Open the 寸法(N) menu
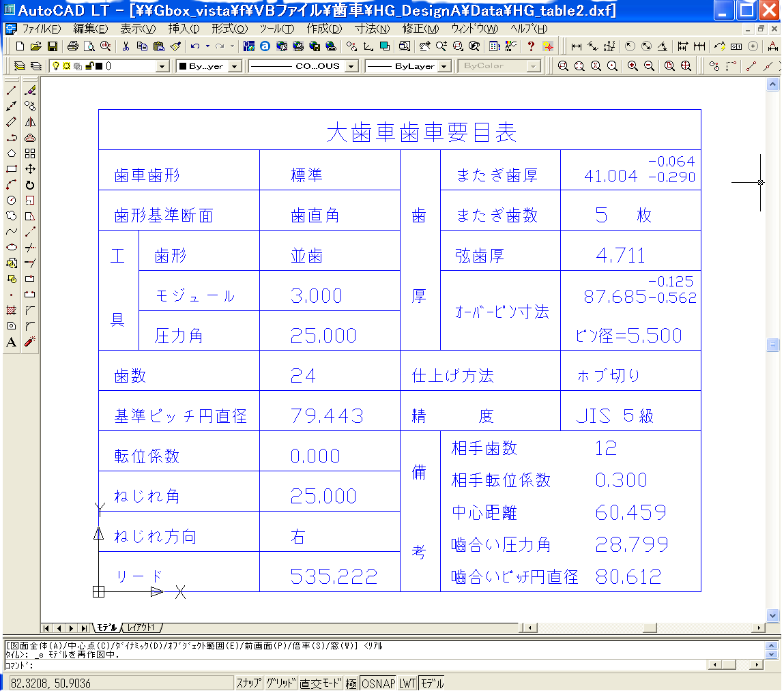 (x=372, y=29)
